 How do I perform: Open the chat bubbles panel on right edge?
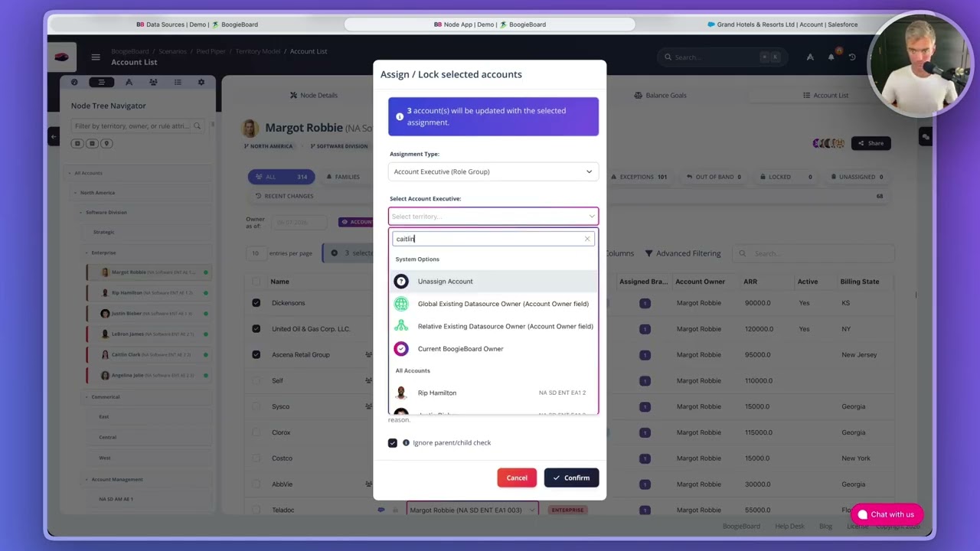[x=926, y=137]
